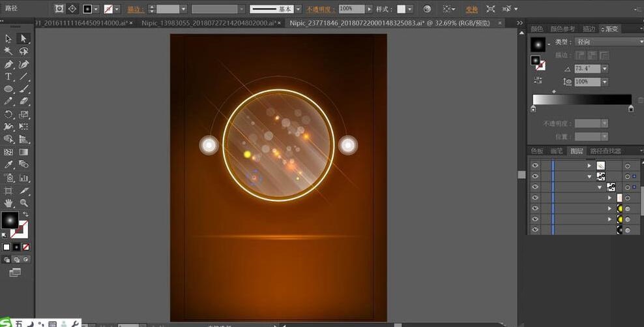Select the Type tool

[8, 76]
